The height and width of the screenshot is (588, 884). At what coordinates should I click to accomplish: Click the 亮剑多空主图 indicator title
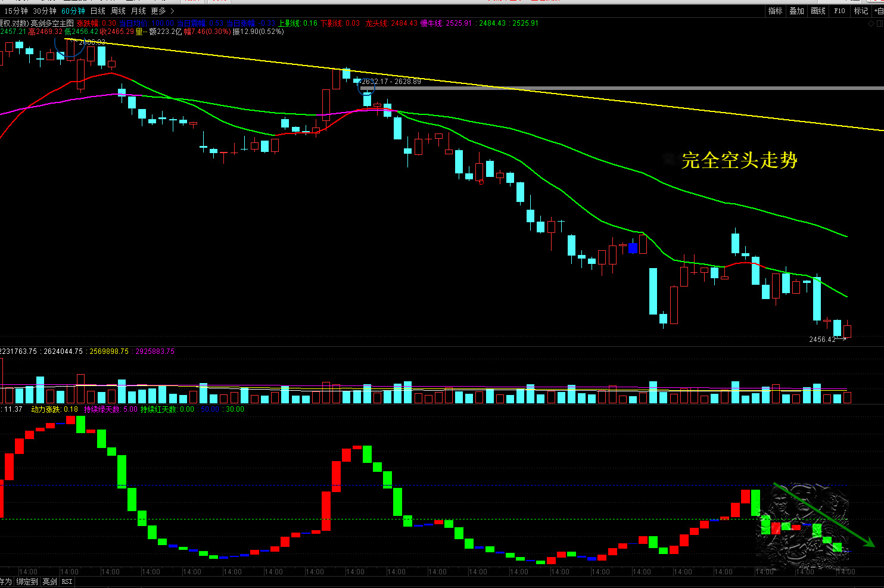(52, 23)
